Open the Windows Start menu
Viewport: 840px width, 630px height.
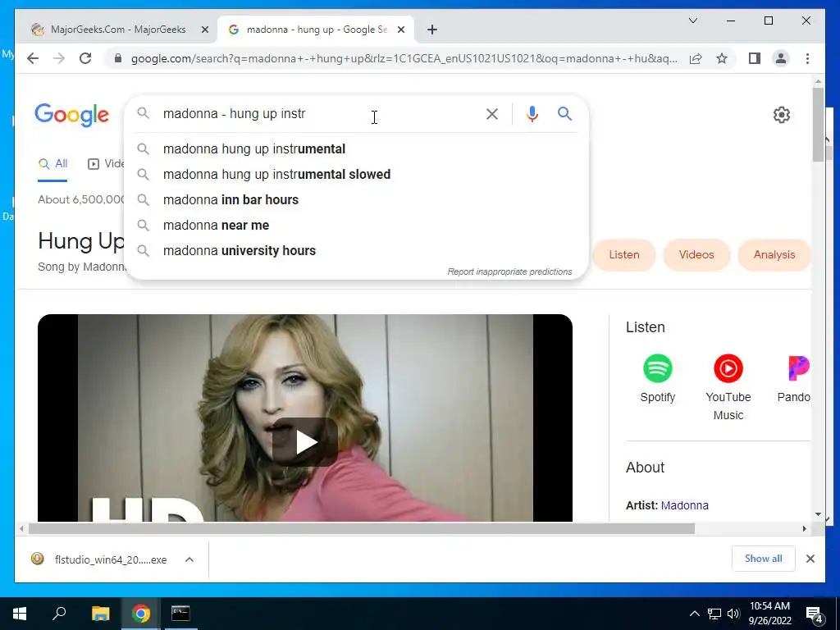pos(20,614)
